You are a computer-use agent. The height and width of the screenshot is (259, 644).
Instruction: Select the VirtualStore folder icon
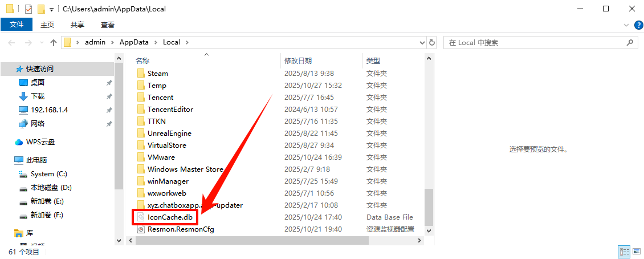(141, 145)
